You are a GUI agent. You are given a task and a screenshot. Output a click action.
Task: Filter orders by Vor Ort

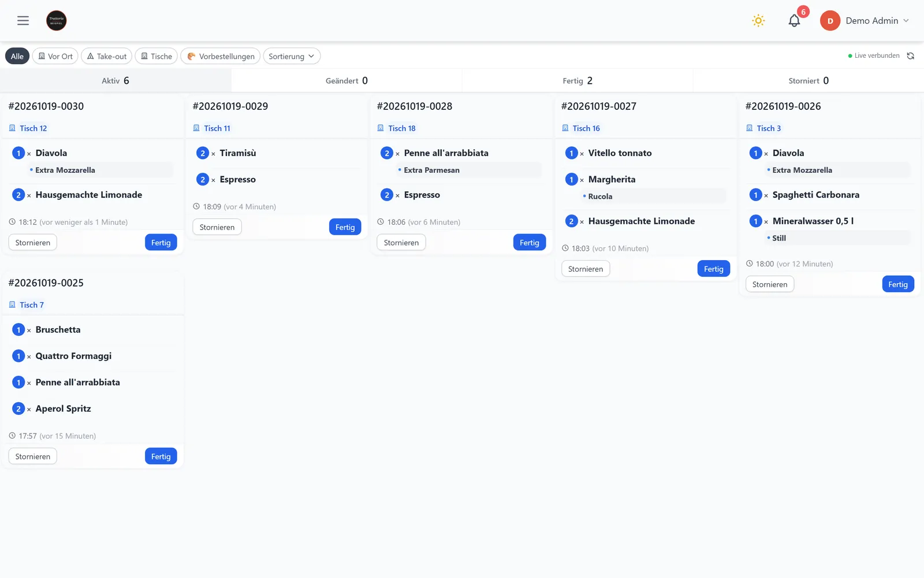[x=55, y=56]
